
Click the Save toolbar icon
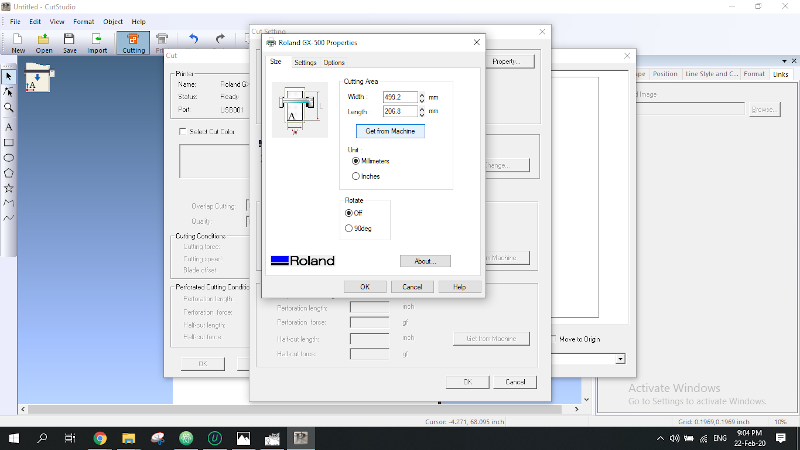69,43
